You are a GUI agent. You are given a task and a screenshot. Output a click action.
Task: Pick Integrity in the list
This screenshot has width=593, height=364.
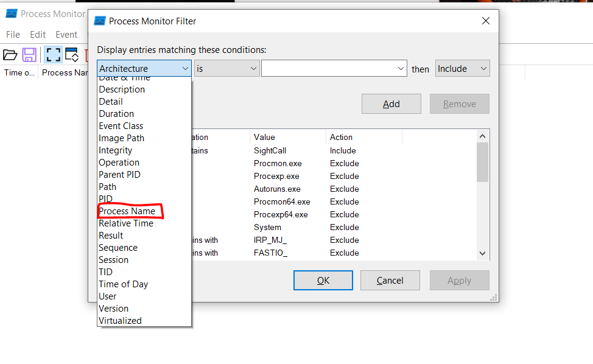(144, 150)
